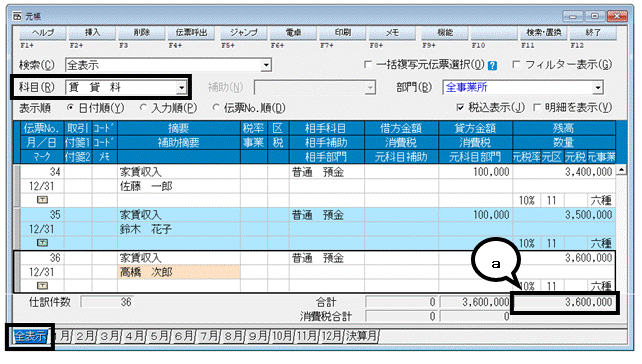Click the mark icon in voucher 36 row

tap(43, 285)
